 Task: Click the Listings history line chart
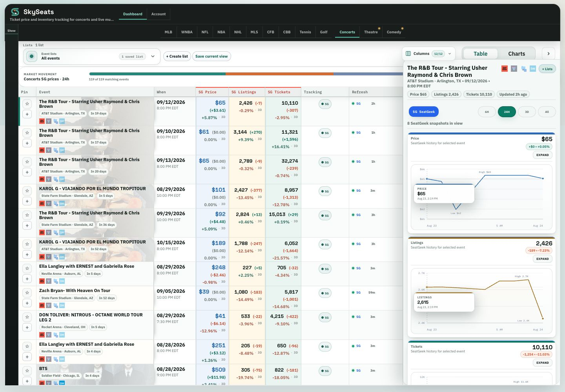click(481, 301)
